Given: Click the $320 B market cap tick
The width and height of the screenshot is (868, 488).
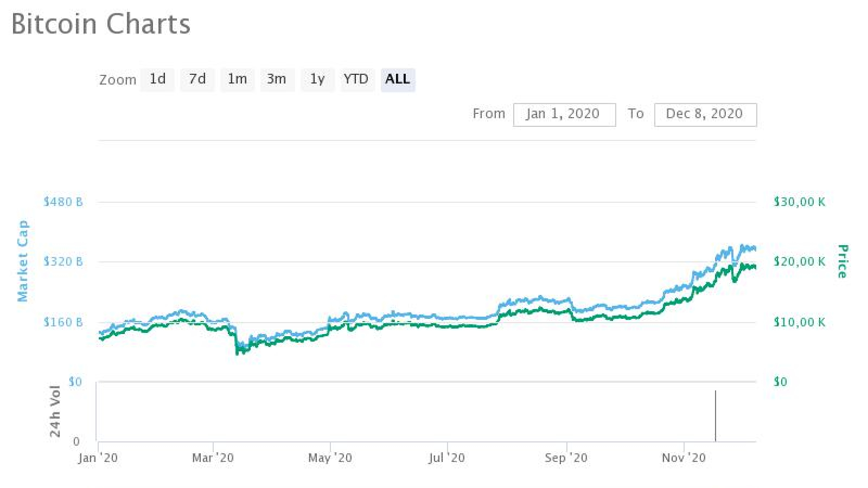Looking at the screenshot, I should pyautogui.click(x=63, y=262).
